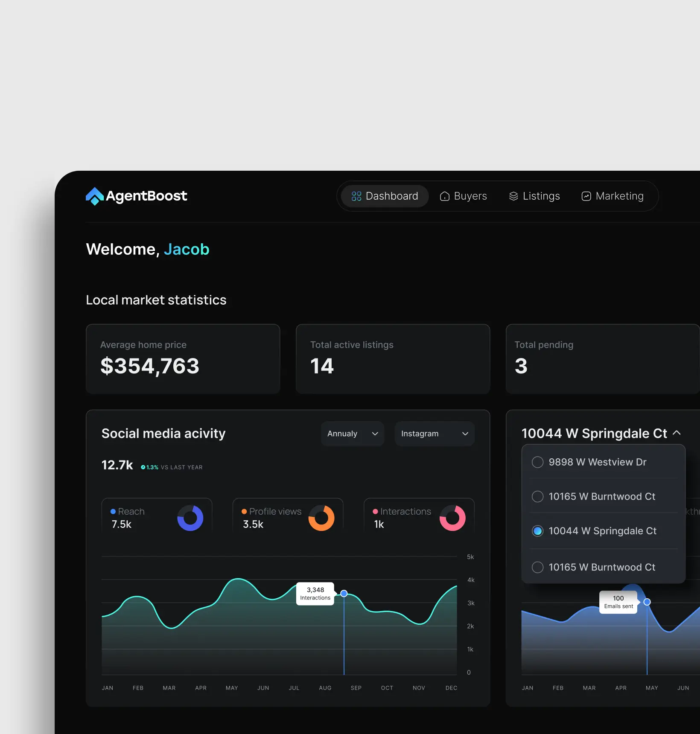
Task: Switch to the Buyers tab
Action: coord(463,196)
